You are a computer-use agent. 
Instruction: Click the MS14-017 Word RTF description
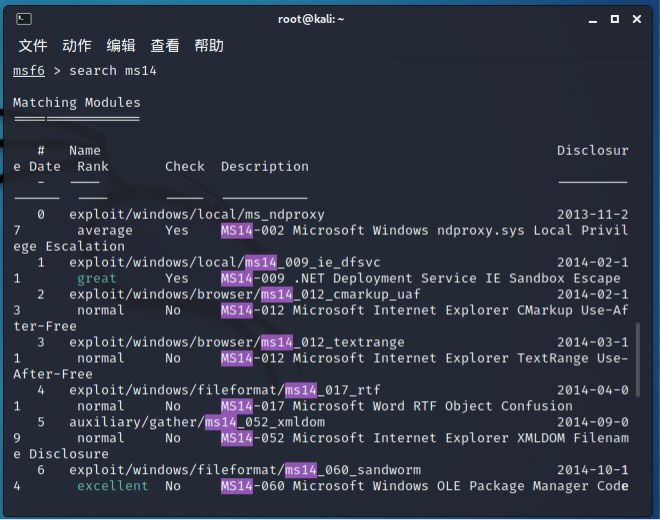pos(397,406)
